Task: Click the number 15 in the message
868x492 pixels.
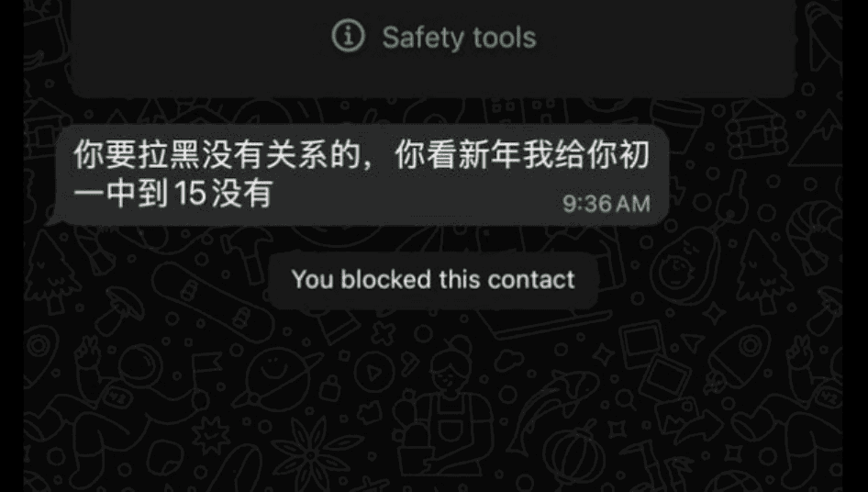Action: (x=191, y=194)
